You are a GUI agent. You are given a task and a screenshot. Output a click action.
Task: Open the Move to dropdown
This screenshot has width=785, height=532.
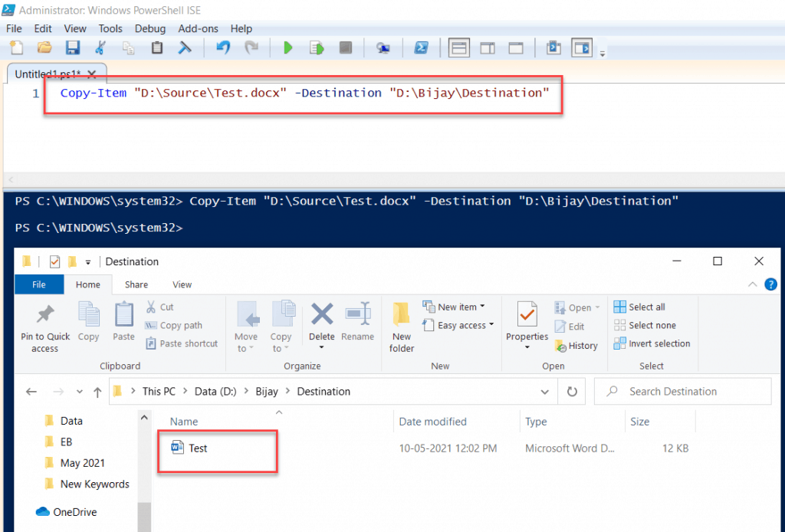click(246, 327)
